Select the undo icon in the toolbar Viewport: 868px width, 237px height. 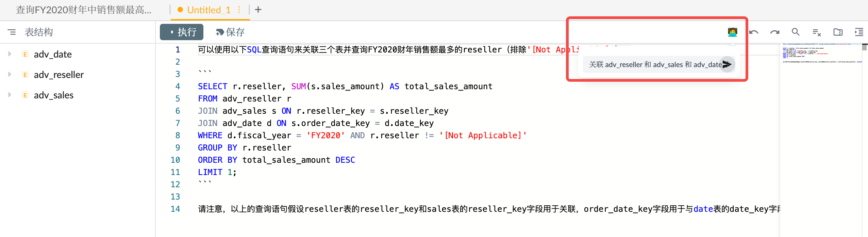[x=754, y=32]
